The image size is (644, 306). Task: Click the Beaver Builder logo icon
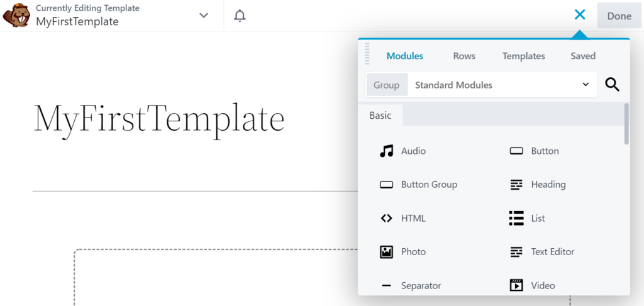16,16
